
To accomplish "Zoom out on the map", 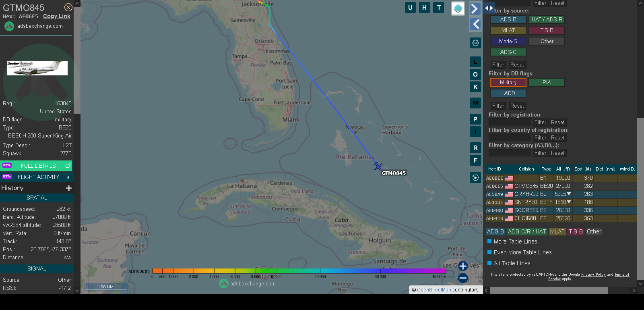I will (463, 278).
